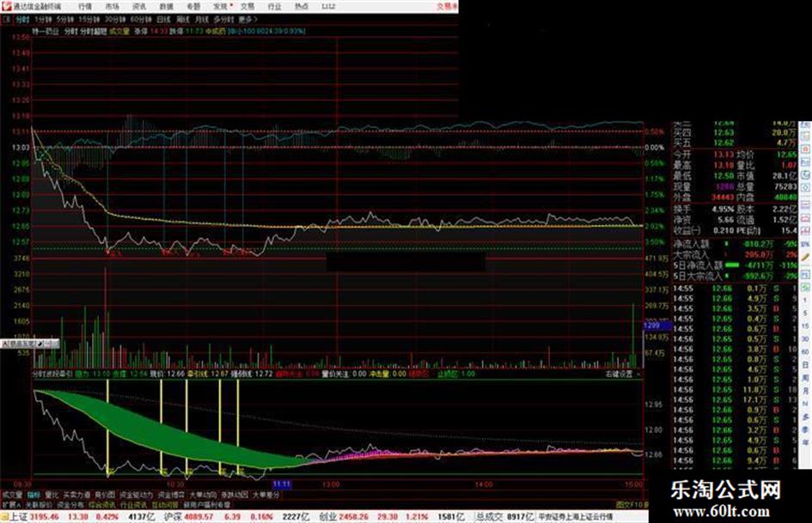Open the 资金分布 tab

tap(70, 504)
